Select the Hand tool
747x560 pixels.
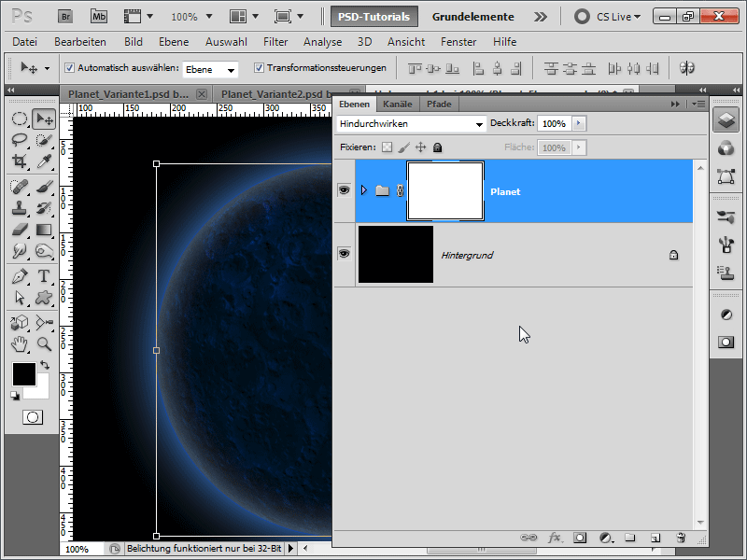(x=19, y=343)
